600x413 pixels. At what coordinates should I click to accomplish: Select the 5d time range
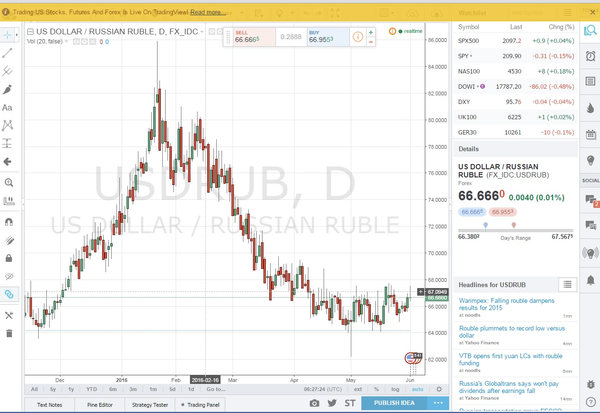173,389
